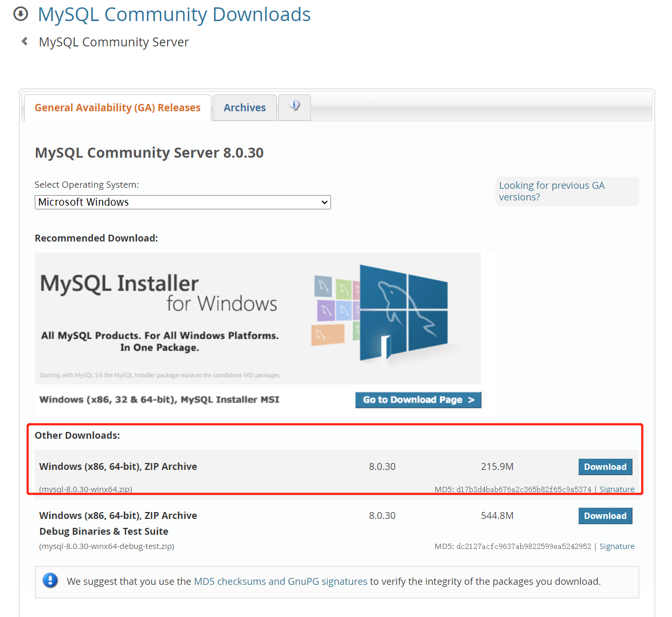
Task: Open Signature link for debug-test zip
Action: 617,546
